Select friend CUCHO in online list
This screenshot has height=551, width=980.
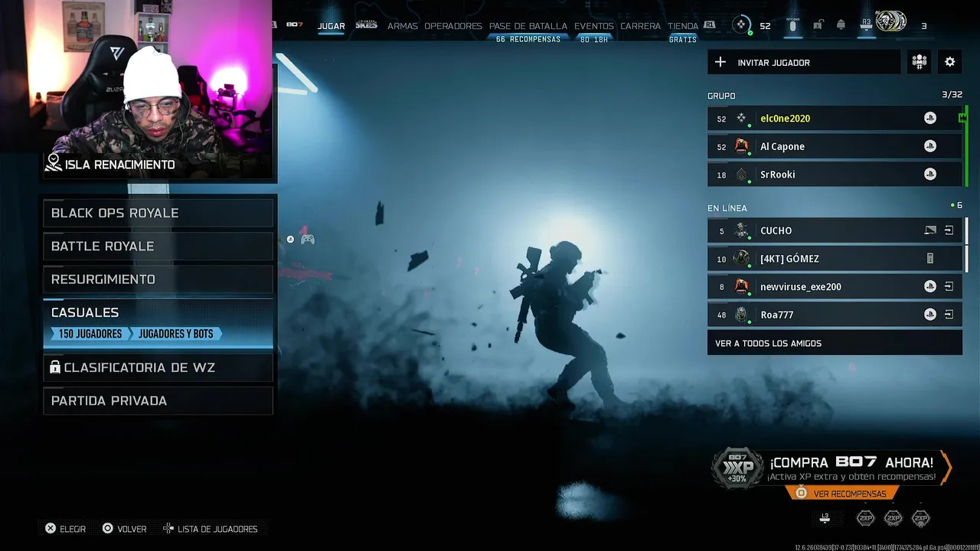pyautogui.click(x=835, y=230)
